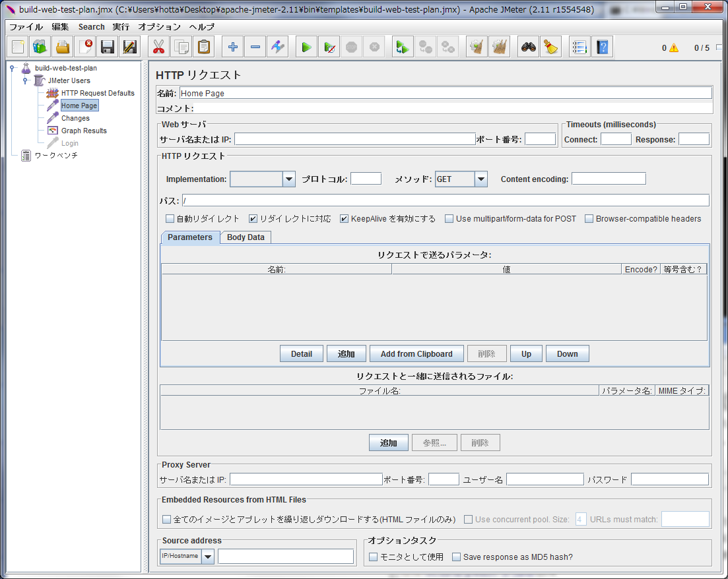Screen dimensions: 728x579
Task: Select the disabled Login sampler in tree
Action: pyautogui.click(x=70, y=143)
